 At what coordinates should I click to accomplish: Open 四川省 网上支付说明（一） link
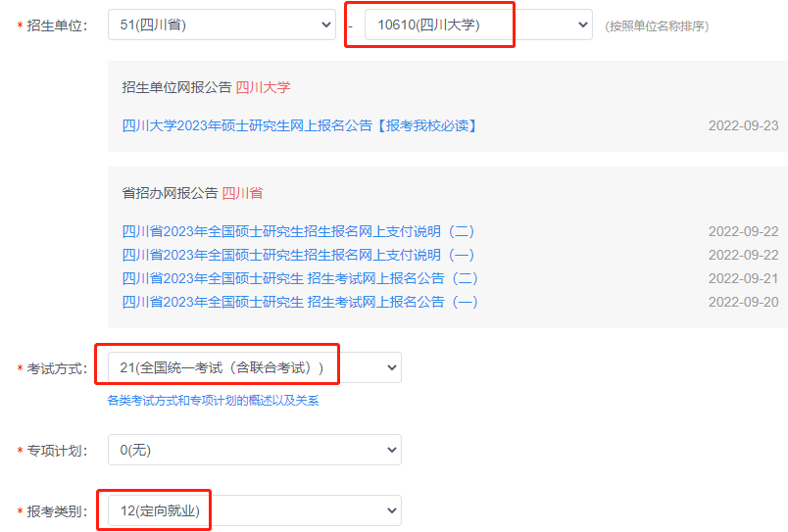[x=299, y=255]
